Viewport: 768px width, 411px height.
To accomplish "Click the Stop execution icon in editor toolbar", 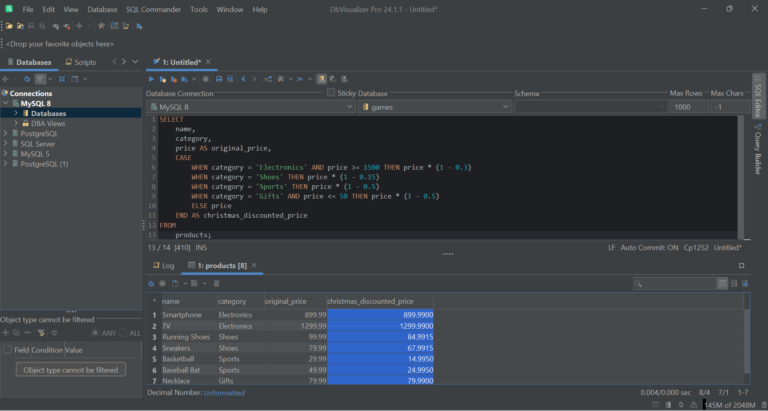I will click(x=206, y=79).
